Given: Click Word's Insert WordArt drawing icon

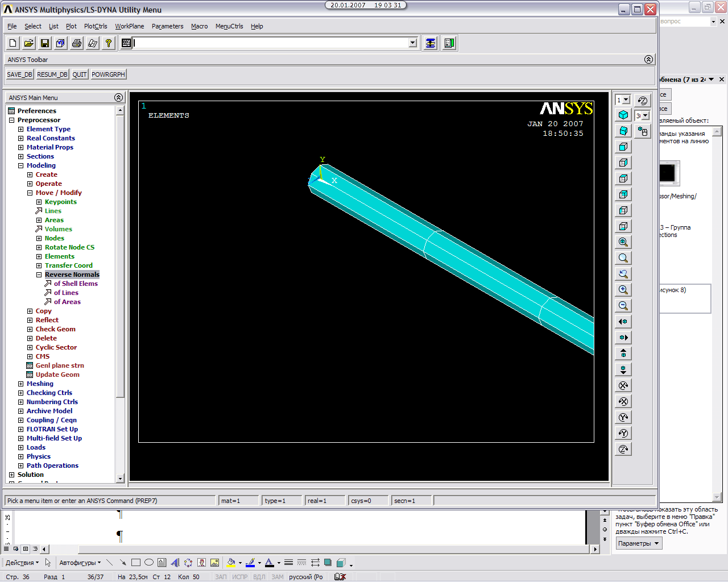Looking at the screenshot, I should [175, 563].
